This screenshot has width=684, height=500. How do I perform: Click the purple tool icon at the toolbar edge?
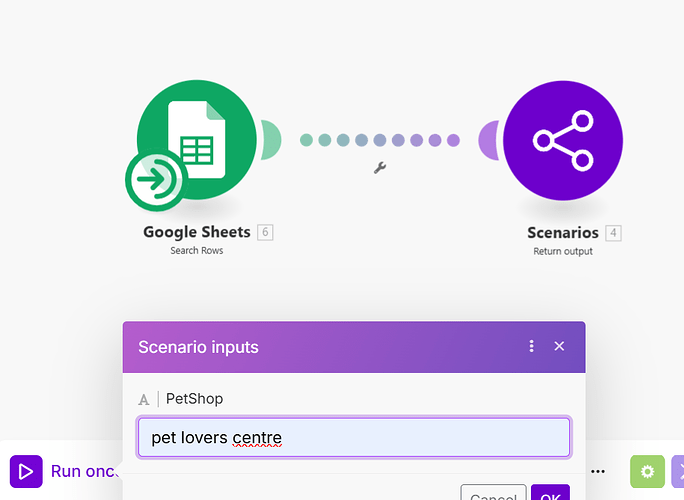tap(678, 471)
